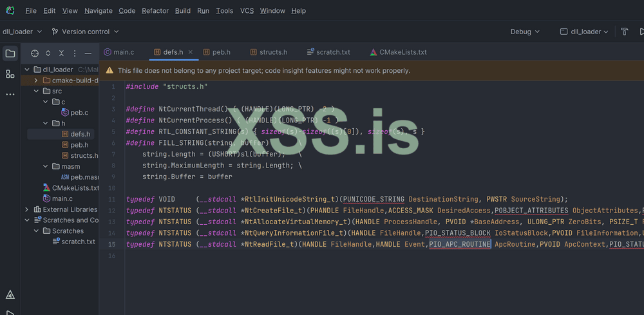Click the Run play icon
The height and width of the screenshot is (315, 644).
pos(641,32)
